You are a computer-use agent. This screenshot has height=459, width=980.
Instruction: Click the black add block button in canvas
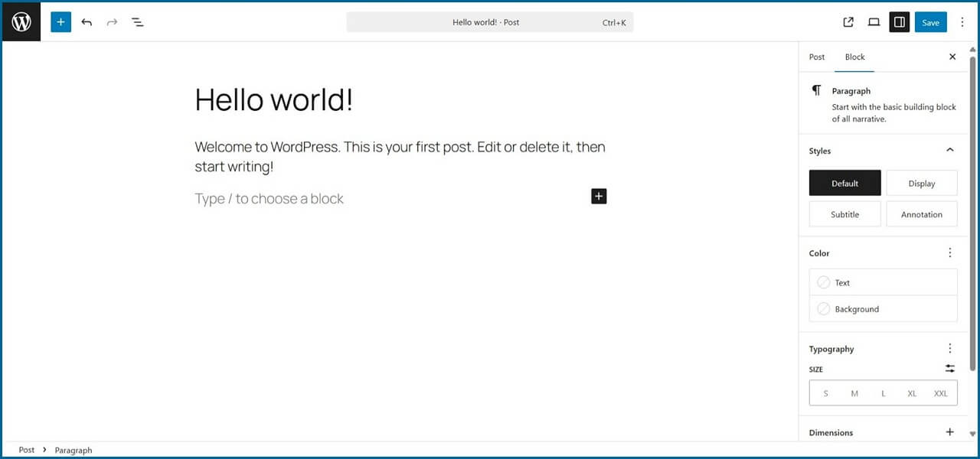point(599,197)
